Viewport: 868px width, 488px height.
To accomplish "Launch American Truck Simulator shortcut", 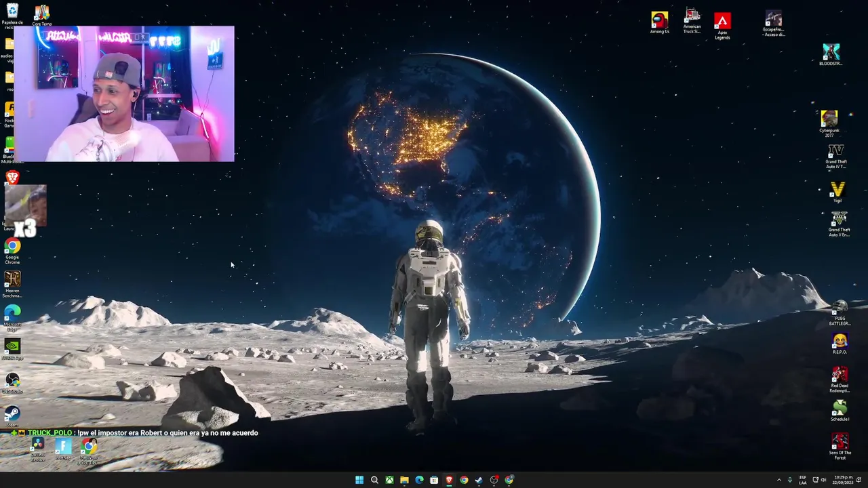I will (692, 20).
